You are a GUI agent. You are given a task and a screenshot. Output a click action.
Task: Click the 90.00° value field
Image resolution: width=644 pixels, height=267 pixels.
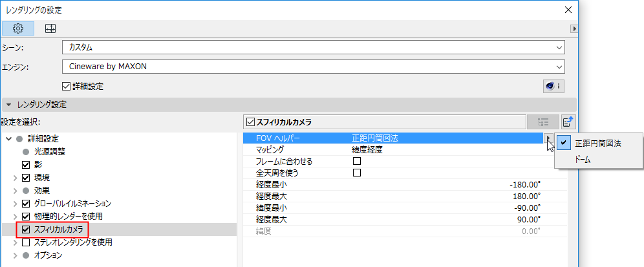click(529, 219)
